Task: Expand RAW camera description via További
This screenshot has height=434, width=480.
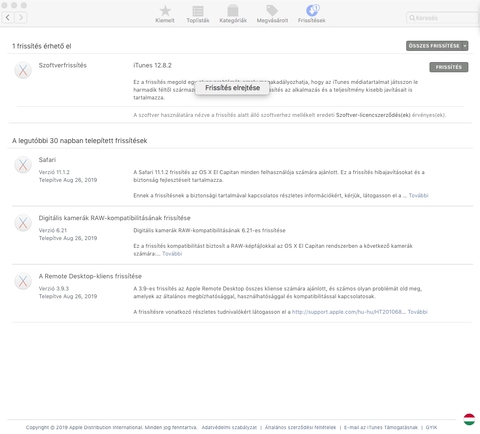Action: 172,254
